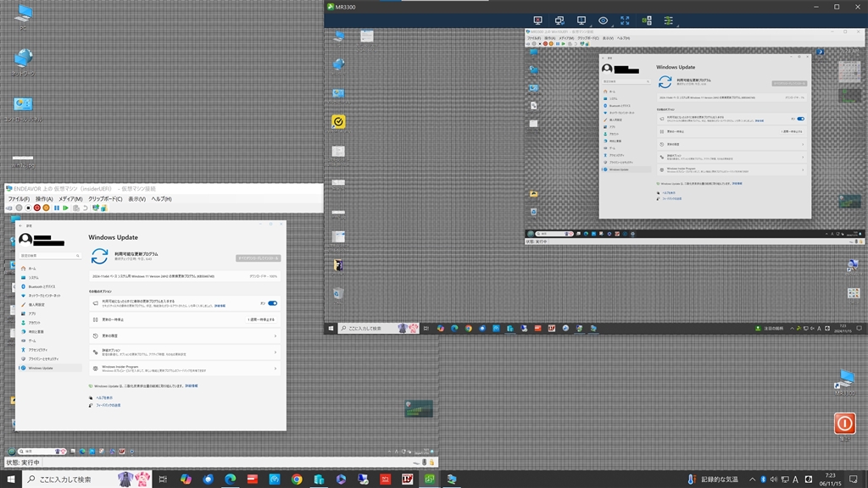868x488 pixels.
Task: Click the red shutdown icon in VM toolbar
Action: click(36, 208)
